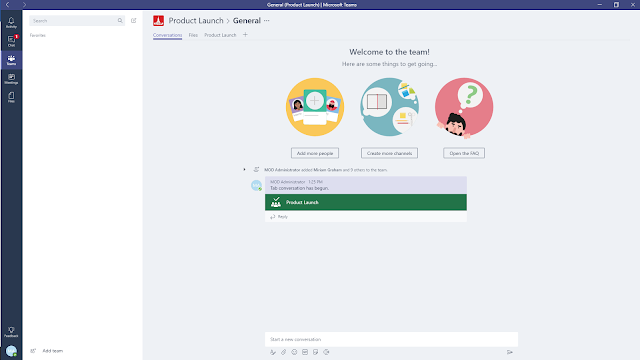This screenshot has width=640, height=360.
Task: Open the green Product Launch planner card
Action: tap(366, 202)
